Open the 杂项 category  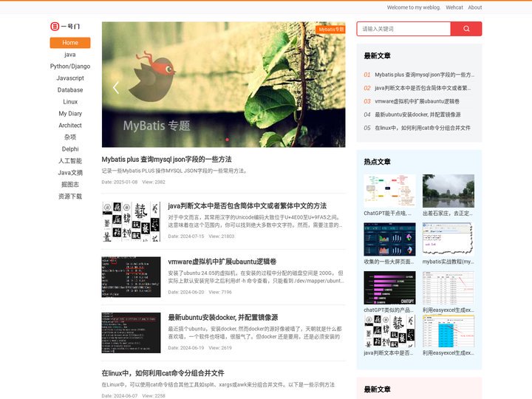tap(70, 137)
